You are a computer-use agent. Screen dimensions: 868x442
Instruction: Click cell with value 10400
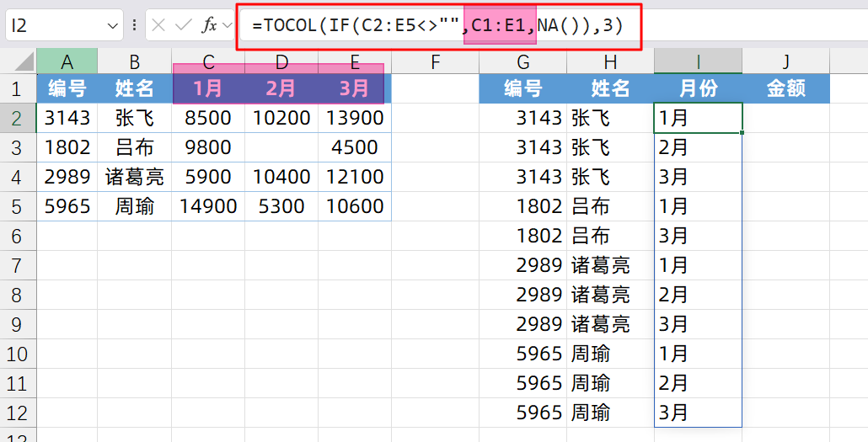coord(281,177)
